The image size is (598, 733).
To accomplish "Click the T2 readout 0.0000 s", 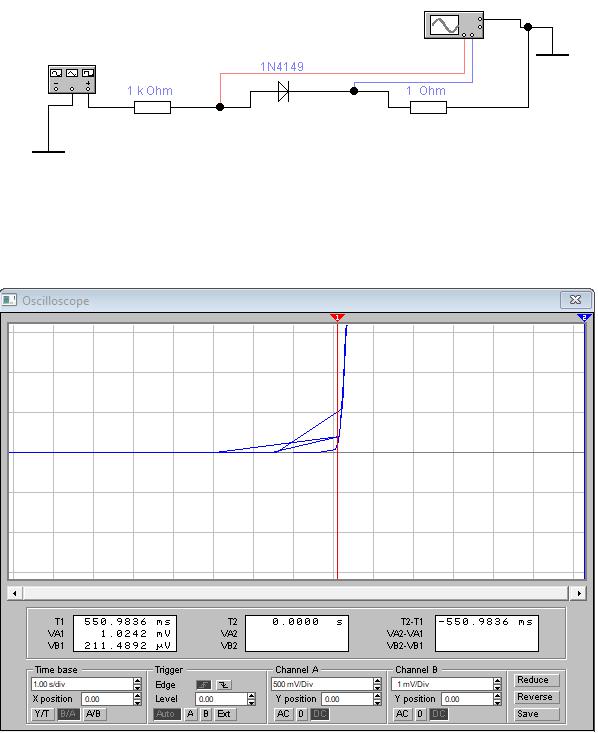I will point(307,622).
